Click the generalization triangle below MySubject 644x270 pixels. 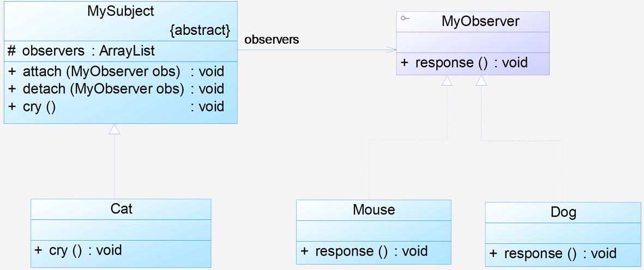pyautogui.click(x=114, y=129)
